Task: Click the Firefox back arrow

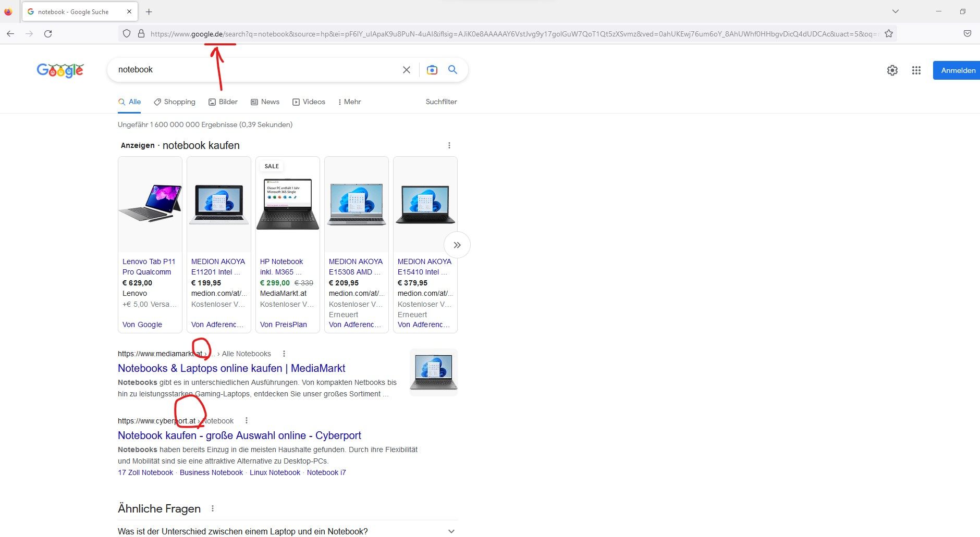Action: point(10,33)
